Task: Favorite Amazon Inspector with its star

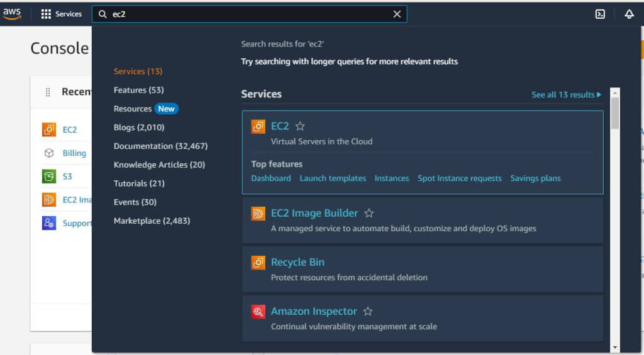Action: (x=368, y=311)
